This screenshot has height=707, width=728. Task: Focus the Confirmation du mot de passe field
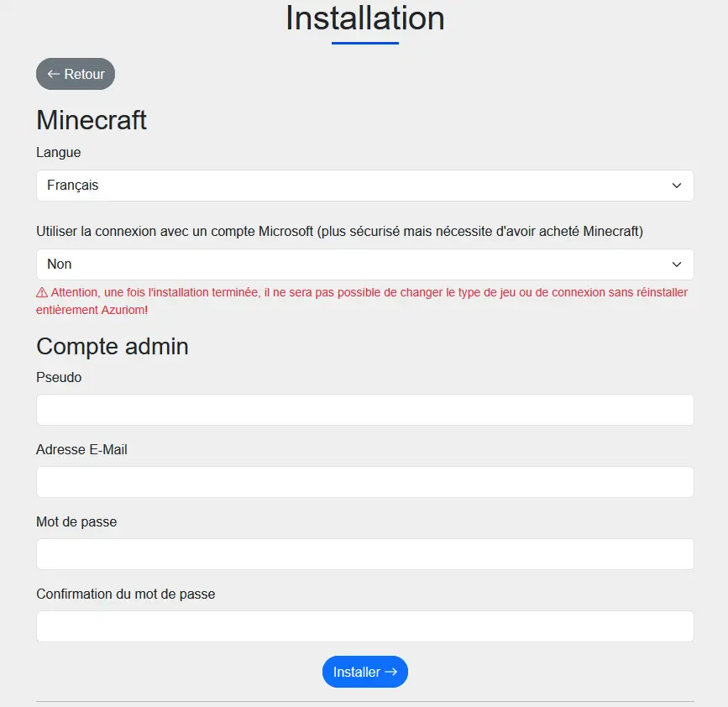(364, 626)
